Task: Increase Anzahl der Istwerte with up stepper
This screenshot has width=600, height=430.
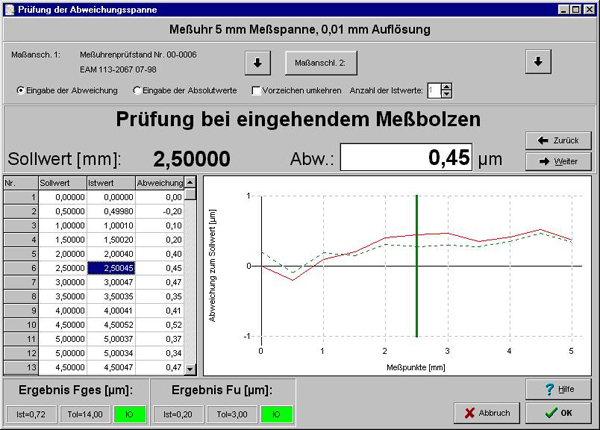Action: (447, 87)
